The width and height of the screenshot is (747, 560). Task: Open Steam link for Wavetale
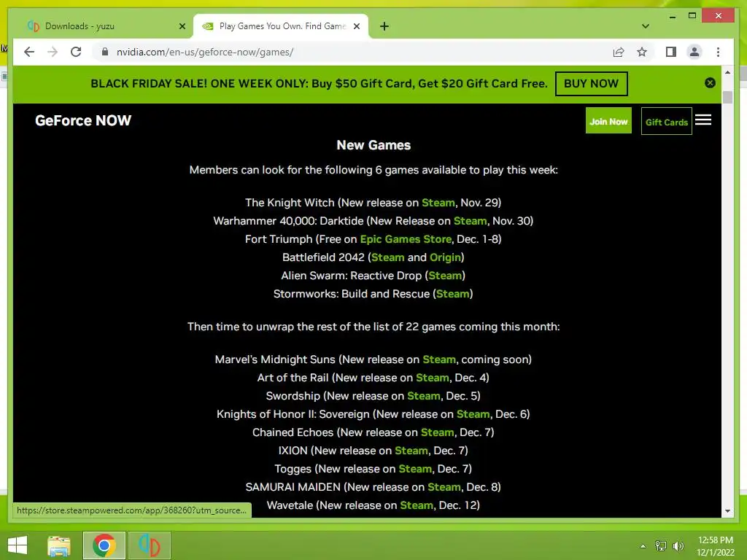click(417, 505)
